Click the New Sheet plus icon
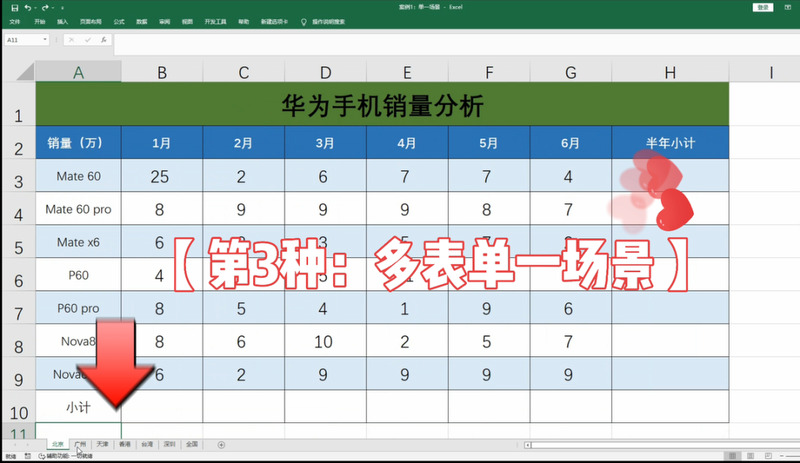Image resolution: width=800 pixels, height=463 pixels. click(221, 445)
